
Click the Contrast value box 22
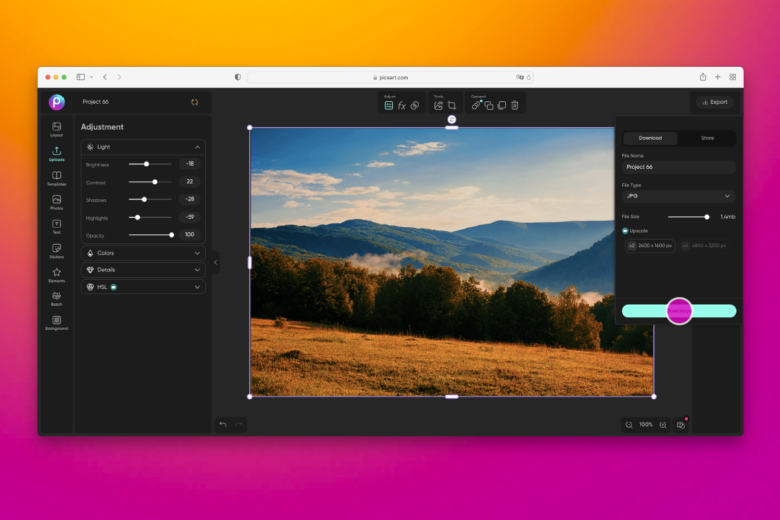[190, 182]
